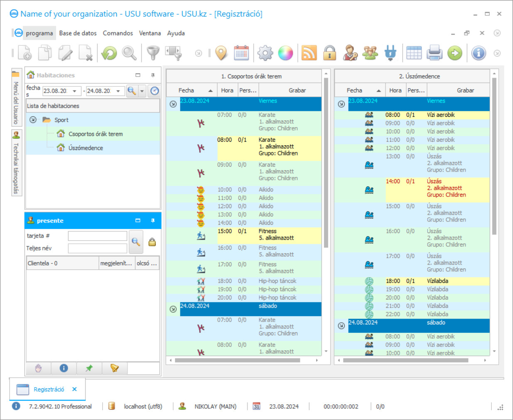
Task: Open dropdown arrow next to date search button
Action: [142, 91]
